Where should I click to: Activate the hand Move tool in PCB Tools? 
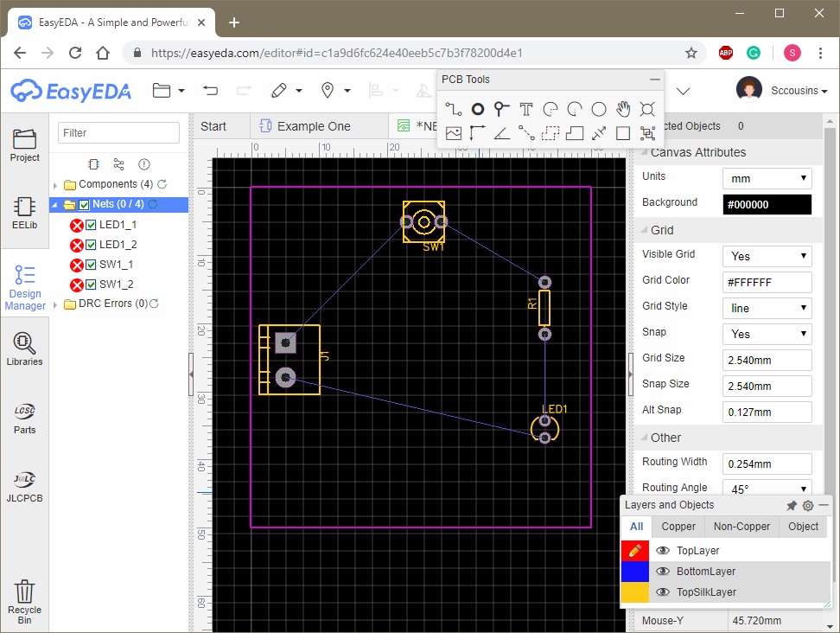(x=623, y=109)
